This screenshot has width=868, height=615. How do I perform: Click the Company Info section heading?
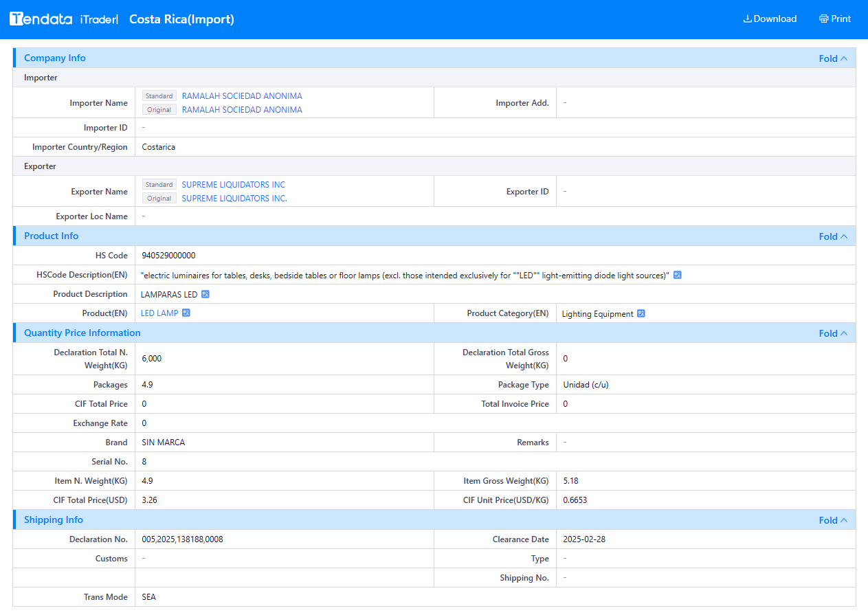coord(55,58)
